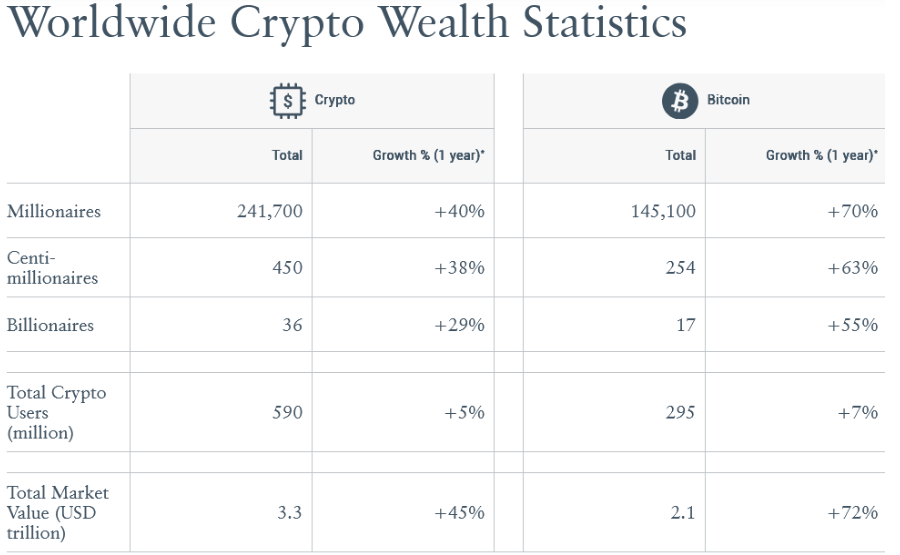Click the 254 Bitcoin centi-millionaires cell
The height and width of the screenshot is (555, 900).
[x=679, y=268]
